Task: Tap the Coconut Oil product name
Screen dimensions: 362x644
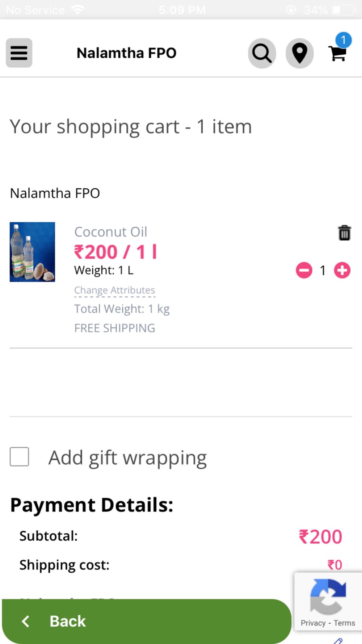Action: (110, 232)
